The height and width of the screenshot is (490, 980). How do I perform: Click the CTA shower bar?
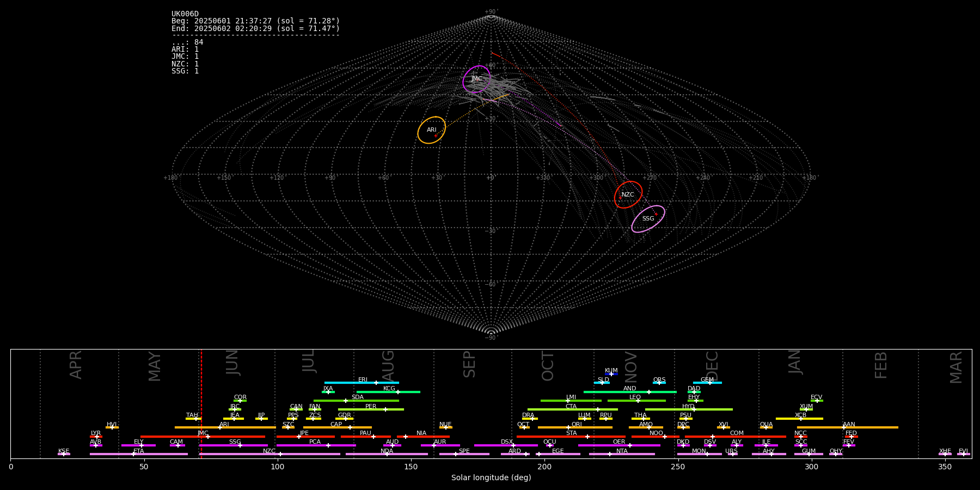(572, 409)
